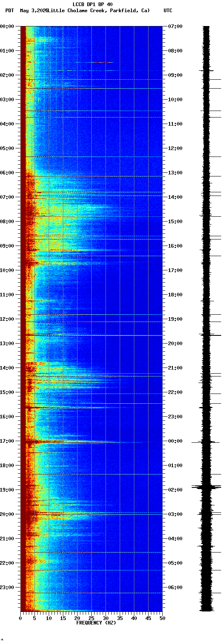Click the "19:00" label on the PDT axis
224x644 pixels.
[7, 490]
